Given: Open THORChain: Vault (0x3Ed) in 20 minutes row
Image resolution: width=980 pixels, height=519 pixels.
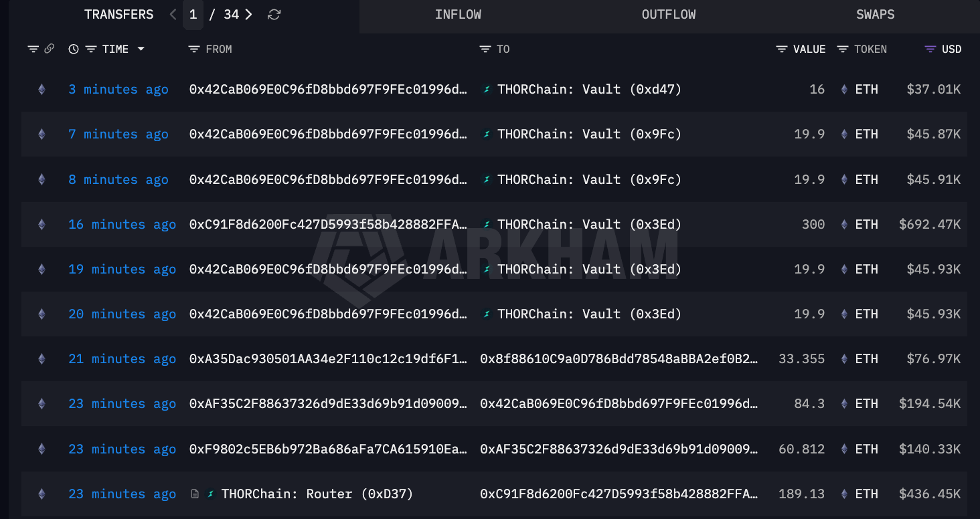Looking at the screenshot, I should (x=589, y=314).
